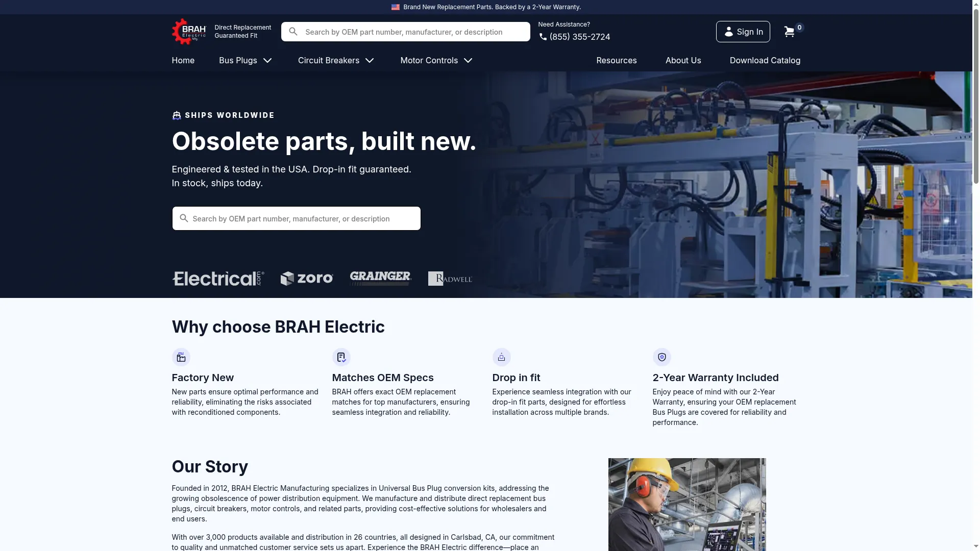Click the Electrical.com partner logo
980x551 pixels.
point(218,279)
